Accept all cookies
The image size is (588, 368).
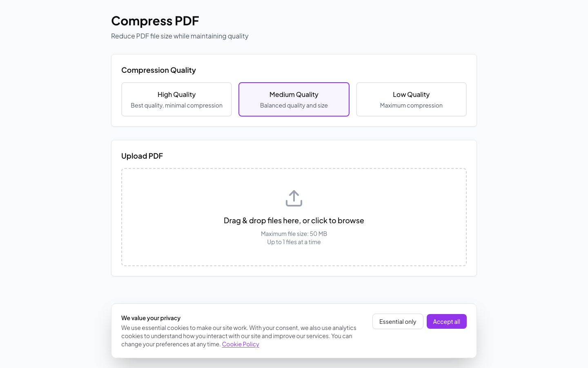coord(446,321)
